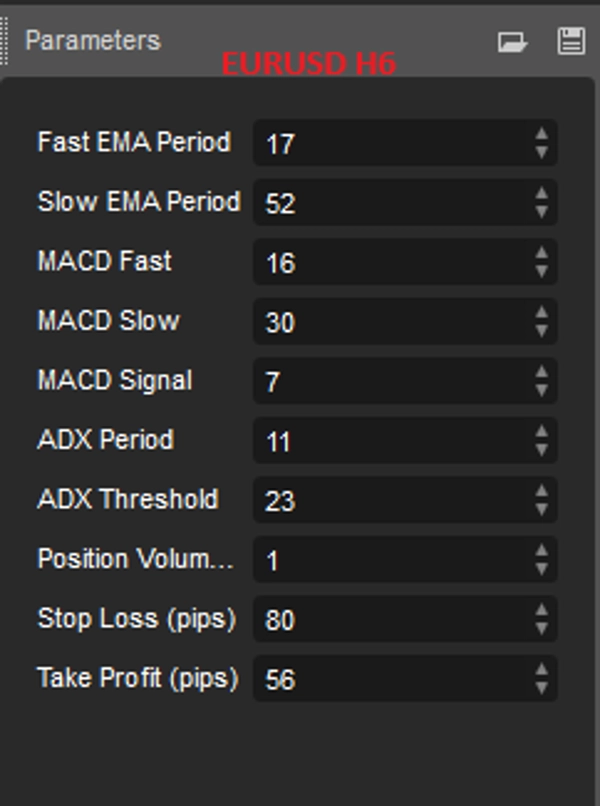The width and height of the screenshot is (600, 806).
Task: Increase ADX Threshold with up arrow
Action: pyautogui.click(x=541, y=491)
